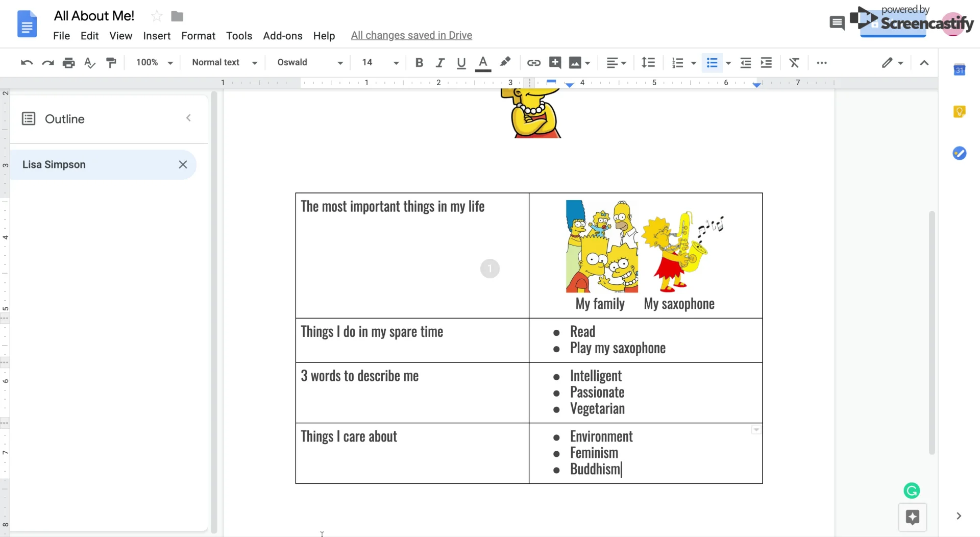Open the 100% zoom dropdown
980x537 pixels.
pyautogui.click(x=154, y=62)
